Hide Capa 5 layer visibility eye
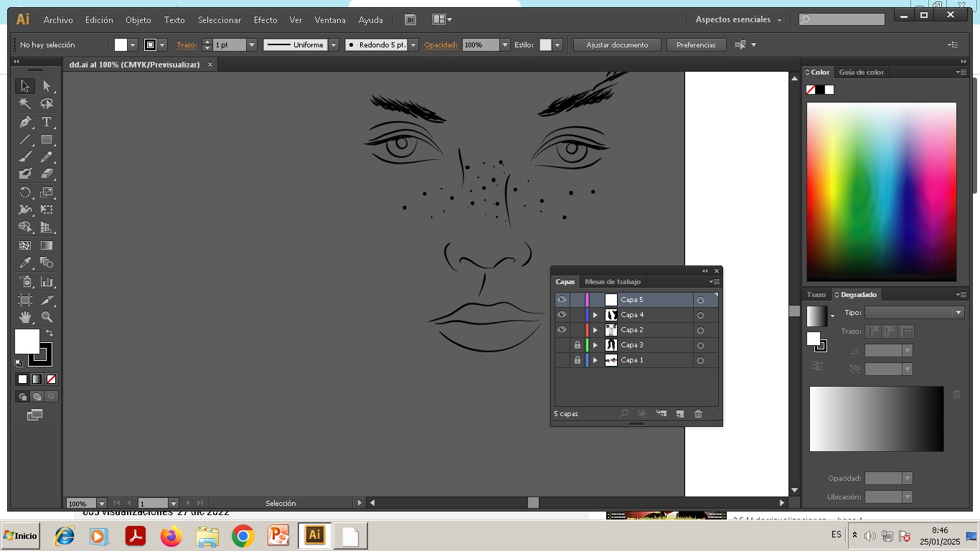The image size is (980, 551). click(562, 300)
